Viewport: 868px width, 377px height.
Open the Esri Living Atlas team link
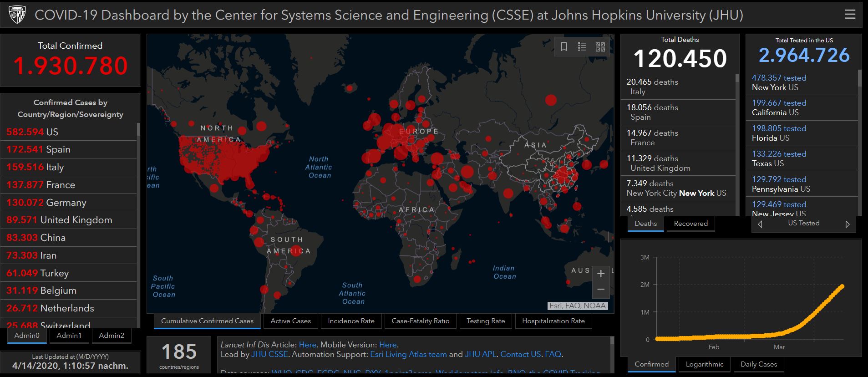(408, 354)
